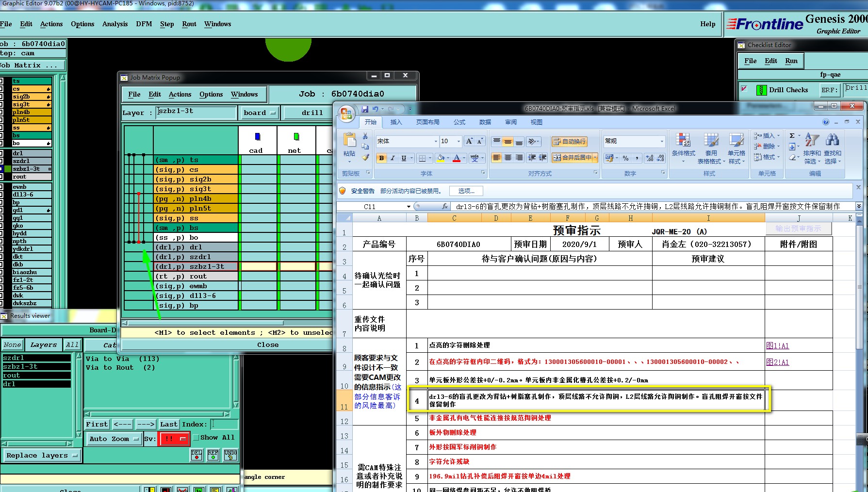868x492 pixels.
Task: Toggle the checkbox next to the rout layer
Action: click(x=1, y=177)
